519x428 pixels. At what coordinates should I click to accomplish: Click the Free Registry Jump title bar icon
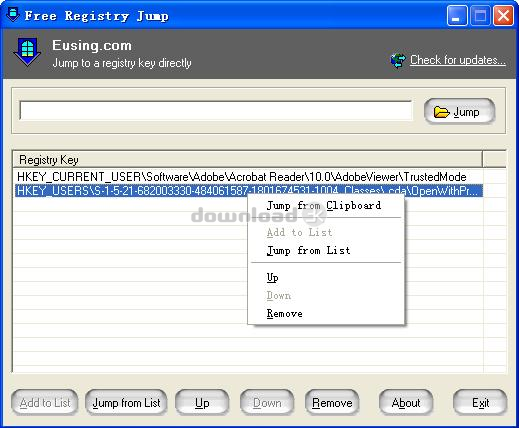click(13, 15)
